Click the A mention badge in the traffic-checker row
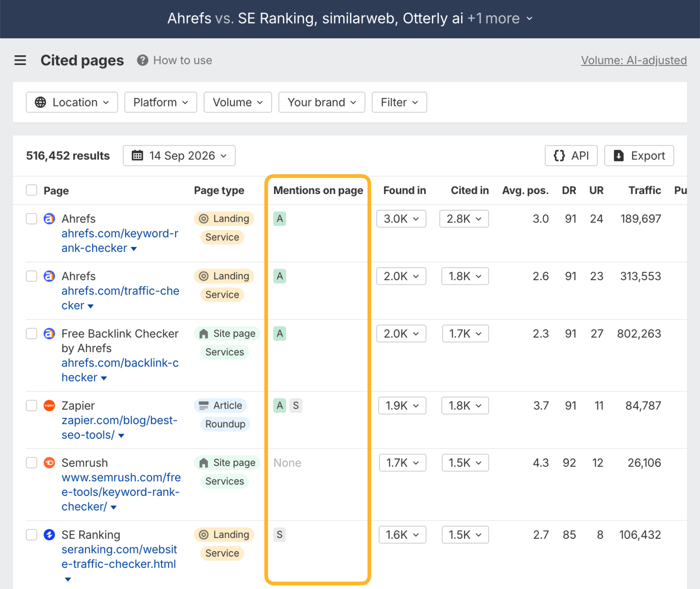700x589 pixels. click(x=280, y=276)
